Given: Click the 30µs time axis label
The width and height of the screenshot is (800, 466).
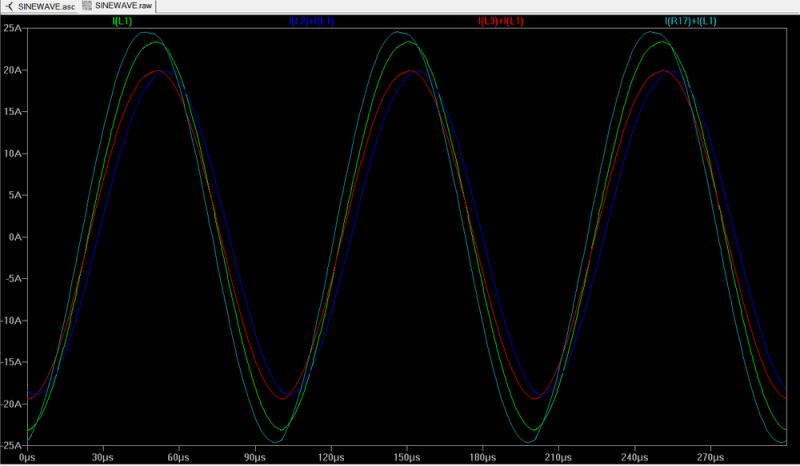Looking at the screenshot, I should click(x=102, y=457).
